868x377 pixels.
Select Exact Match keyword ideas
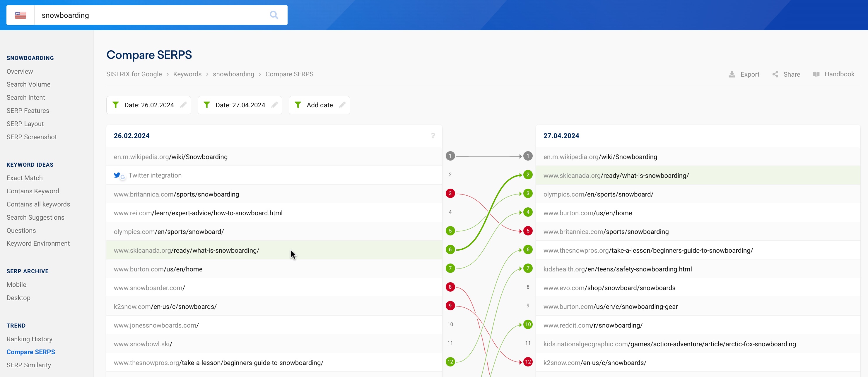[x=25, y=178]
